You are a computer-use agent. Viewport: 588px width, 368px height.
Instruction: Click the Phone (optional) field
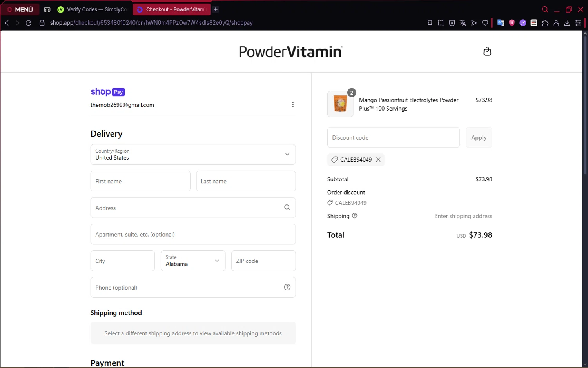[193, 287]
